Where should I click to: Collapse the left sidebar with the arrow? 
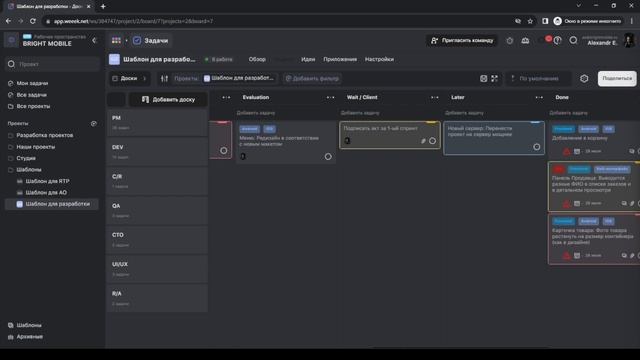(x=94, y=40)
